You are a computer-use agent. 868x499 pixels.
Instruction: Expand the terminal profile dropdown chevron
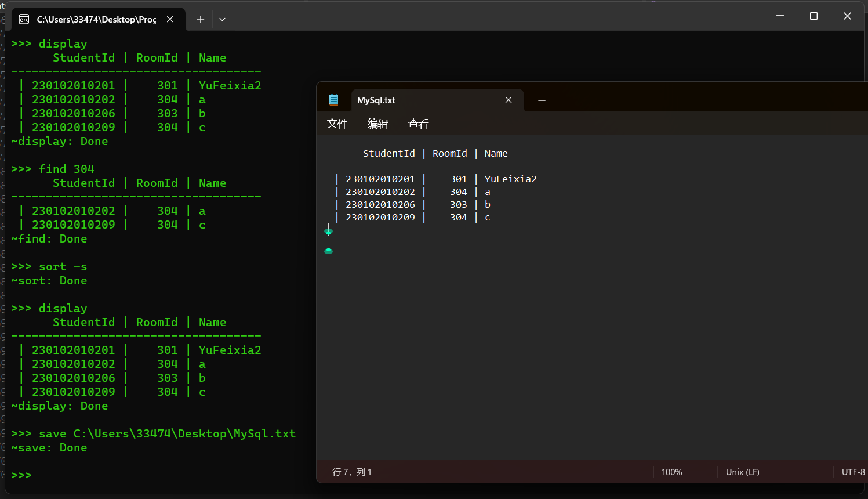pos(222,19)
